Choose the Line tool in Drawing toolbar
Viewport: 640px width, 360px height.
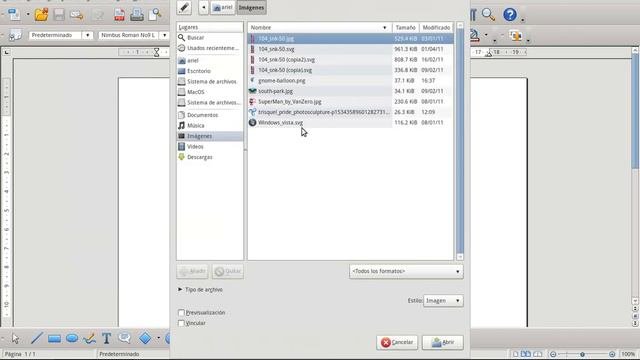[x=36, y=338]
